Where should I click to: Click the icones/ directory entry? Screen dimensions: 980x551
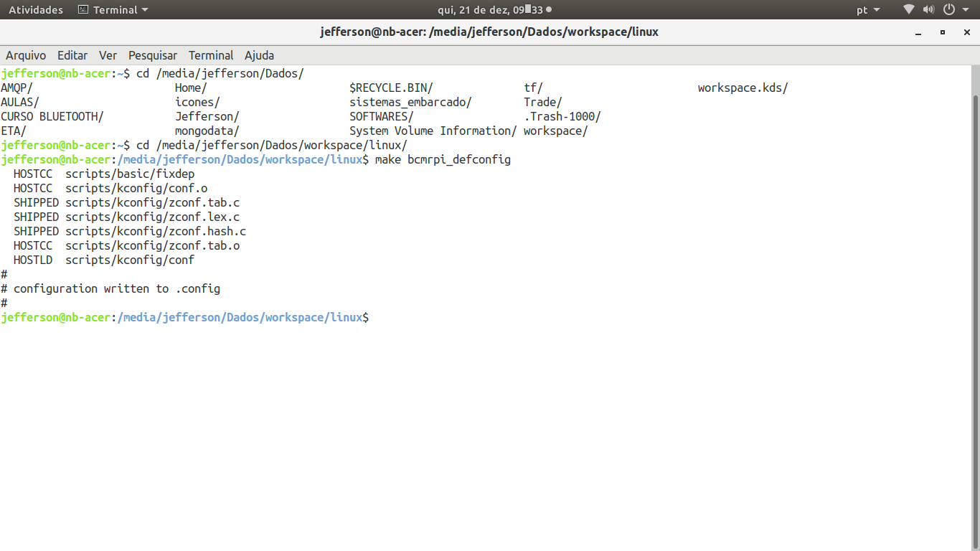[197, 102]
